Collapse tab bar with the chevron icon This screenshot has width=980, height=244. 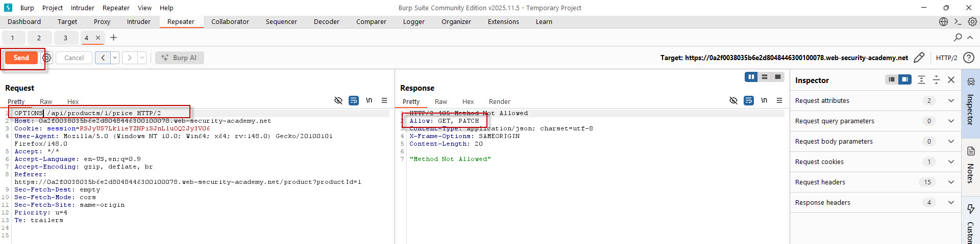coord(970,38)
